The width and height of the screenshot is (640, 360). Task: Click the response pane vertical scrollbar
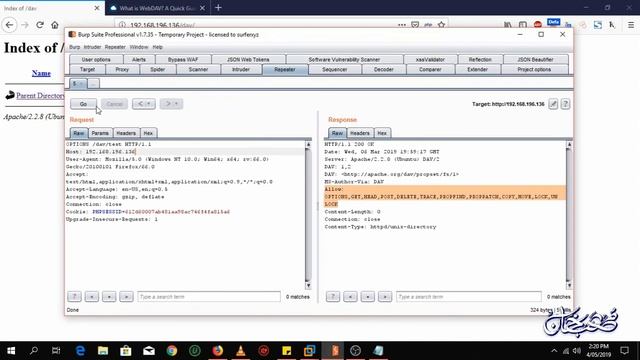[x=569, y=215]
